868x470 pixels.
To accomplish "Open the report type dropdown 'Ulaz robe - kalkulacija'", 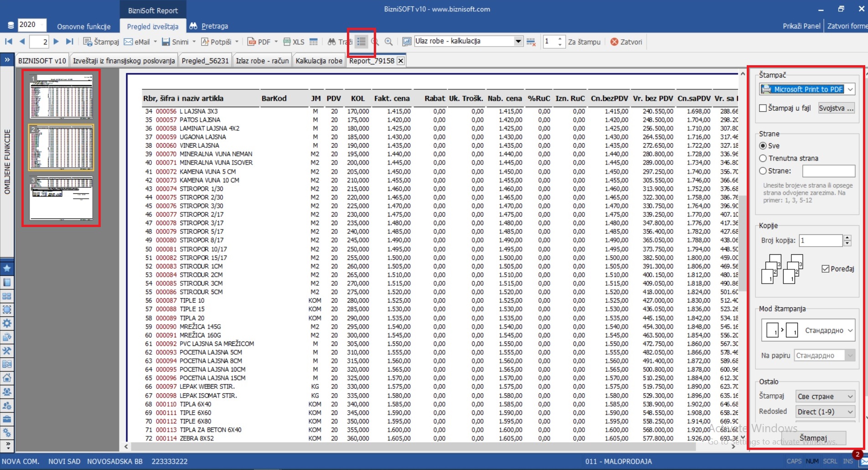I will 518,41.
